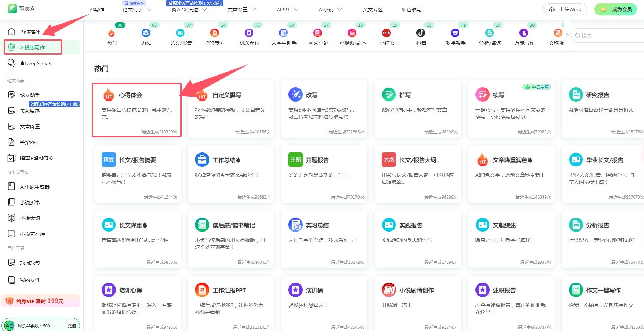Select the 小红书 category icon
Screen dimensions: 644x331
[386, 33]
